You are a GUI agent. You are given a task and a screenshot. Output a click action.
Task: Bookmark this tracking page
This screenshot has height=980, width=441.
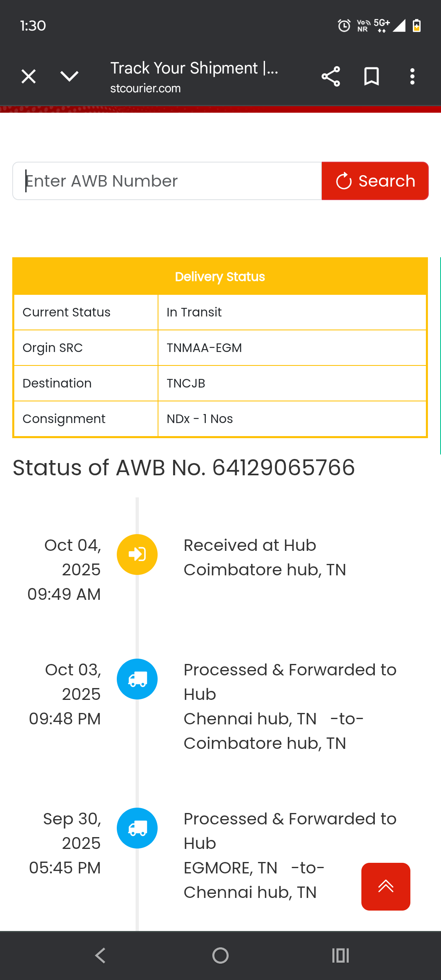[371, 76]
